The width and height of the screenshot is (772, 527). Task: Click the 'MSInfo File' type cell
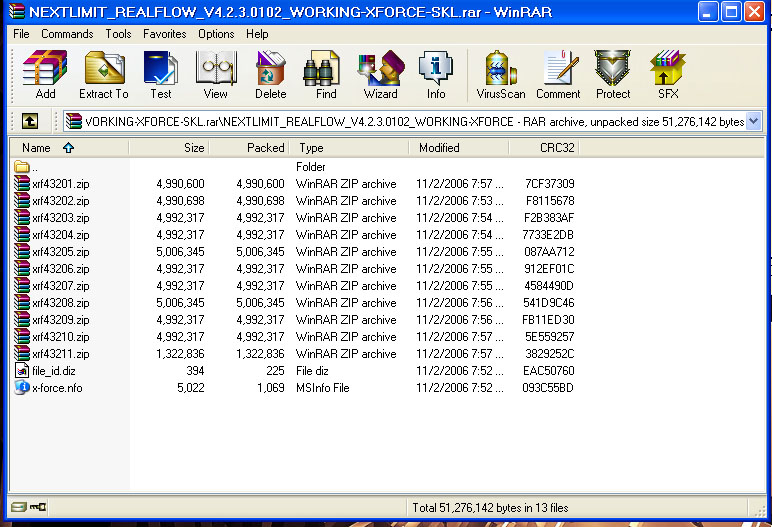click(322, 388)
